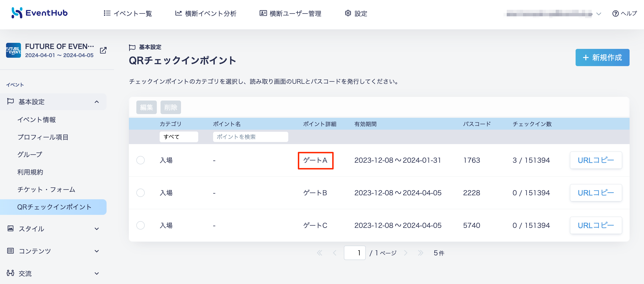This screenshot has width=644, height=284.
Task: Open the external link icon beside FUTURE OF EVENTS
Action: pos(103,50)
